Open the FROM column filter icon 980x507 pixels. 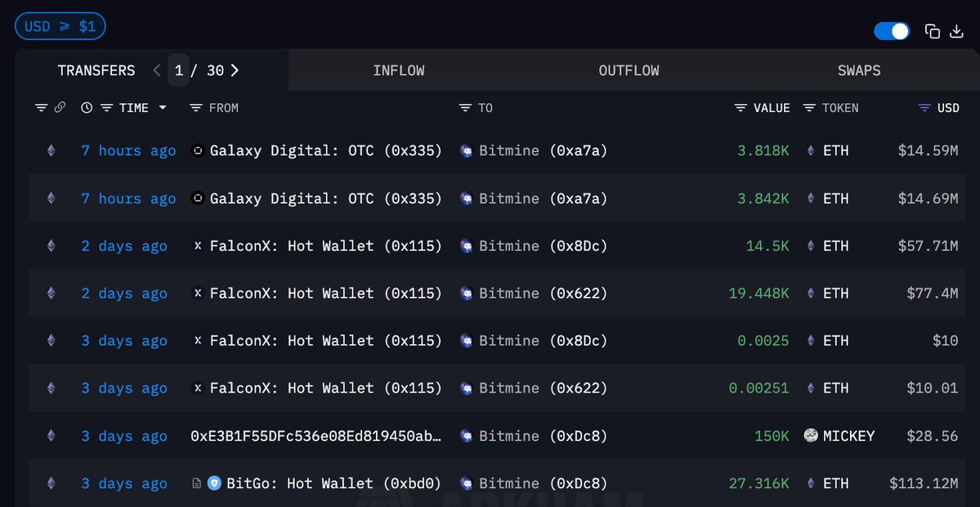pos(195,108)
